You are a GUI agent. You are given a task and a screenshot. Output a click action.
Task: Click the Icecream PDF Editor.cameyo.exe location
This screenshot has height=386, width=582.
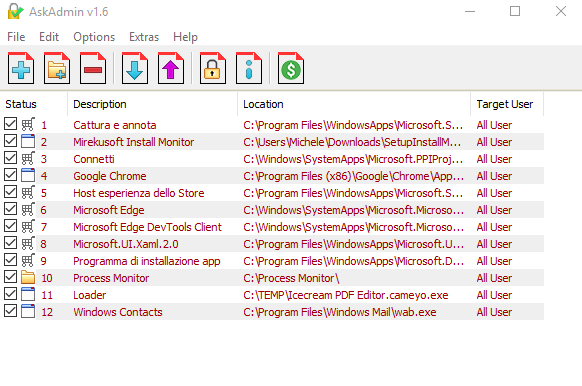tap(346, 295)
